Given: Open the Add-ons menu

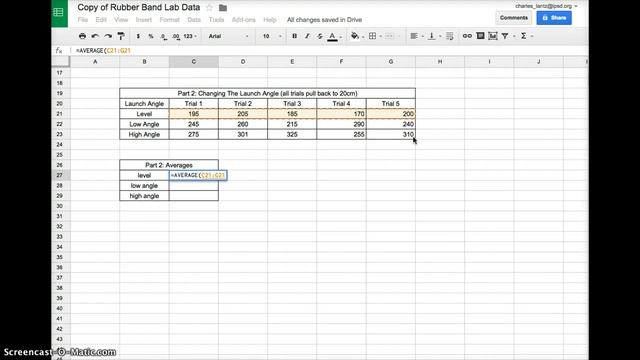Looking at the screenshot, I should [x=243, y=20].
